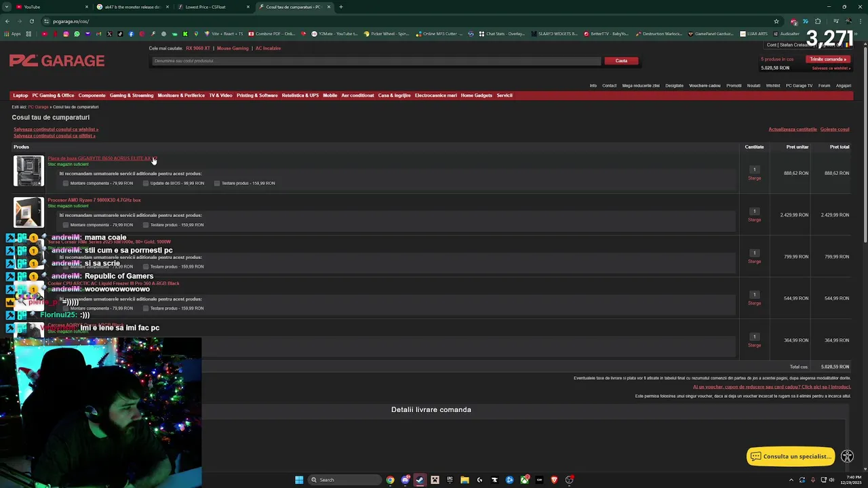Click the voucher or card cadou link
This screenshot has width=868, height=488.
(772, 387)
